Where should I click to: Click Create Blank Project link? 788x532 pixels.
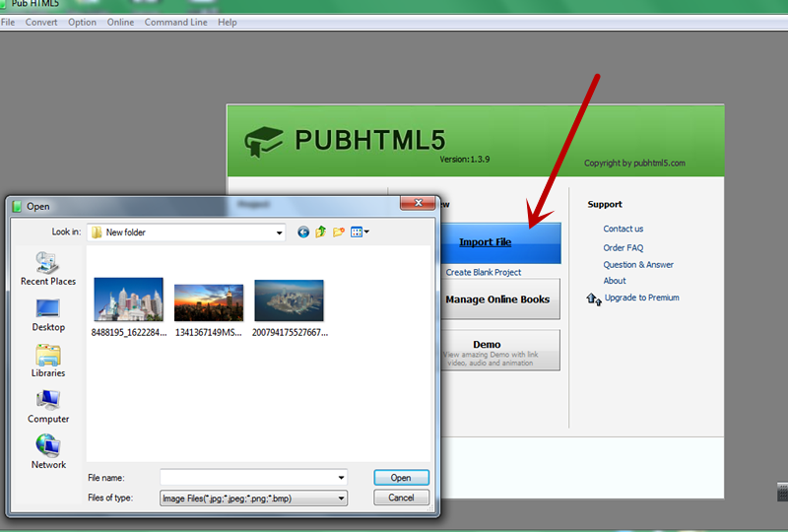pyautogui.click(x=484, y=272)
